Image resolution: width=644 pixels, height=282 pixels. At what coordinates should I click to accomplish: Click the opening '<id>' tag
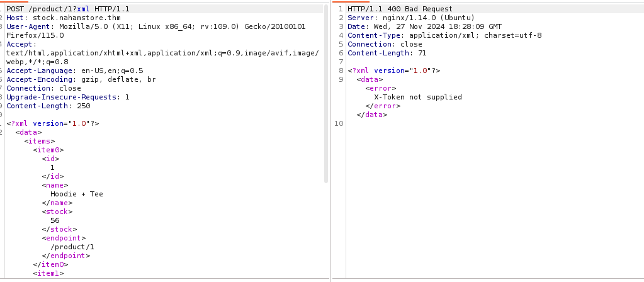[50, 159]
